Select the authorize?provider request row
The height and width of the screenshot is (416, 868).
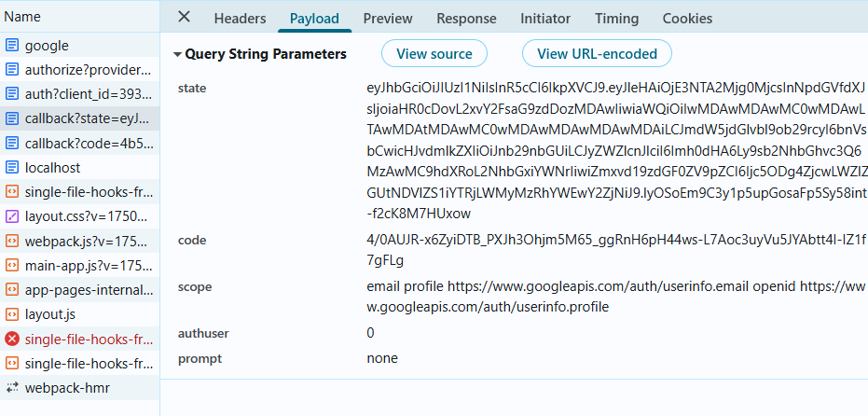click(80, 70)
